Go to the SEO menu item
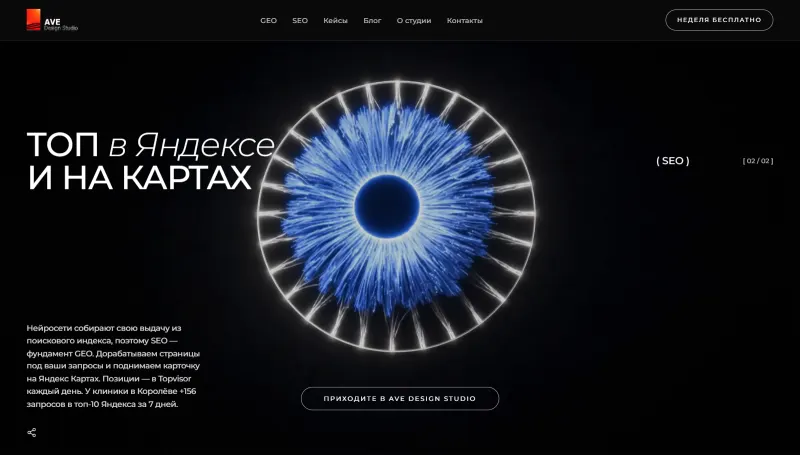Screen dimensions: 800x455 (x=300, y=20)
